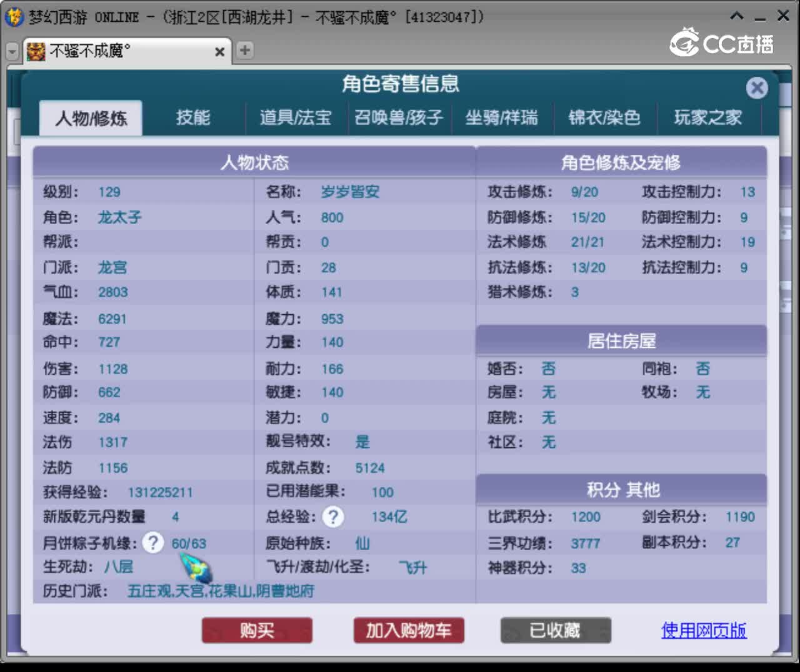800x672 pixels.
Task: Open the 玩家之家 tab
Action: pos(708,117)
